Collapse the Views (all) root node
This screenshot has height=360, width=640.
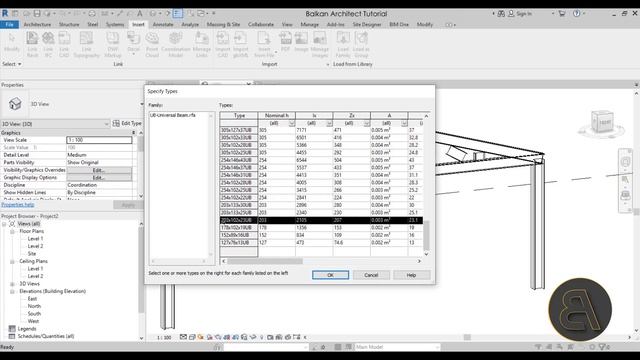tap(4, 224)
